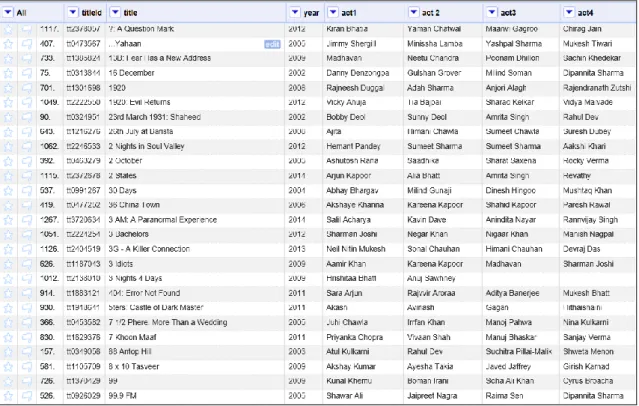The height and width of the screenshot is (406, 639).
Task: Open the year column dropdown menu
Action: [x=295, y=13]
